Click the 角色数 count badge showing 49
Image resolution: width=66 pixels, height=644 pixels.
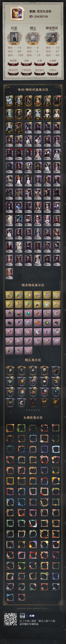13,65
